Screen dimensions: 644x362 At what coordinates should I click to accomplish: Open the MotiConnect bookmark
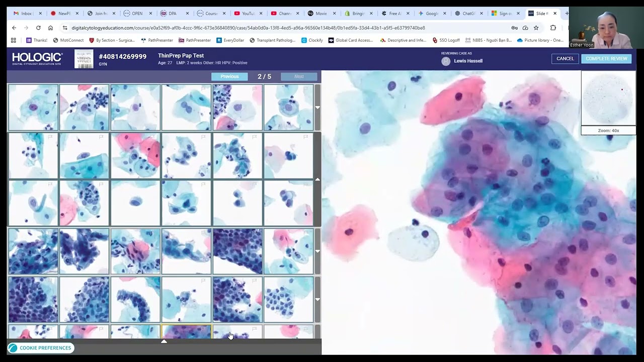[x=68, y=40]
